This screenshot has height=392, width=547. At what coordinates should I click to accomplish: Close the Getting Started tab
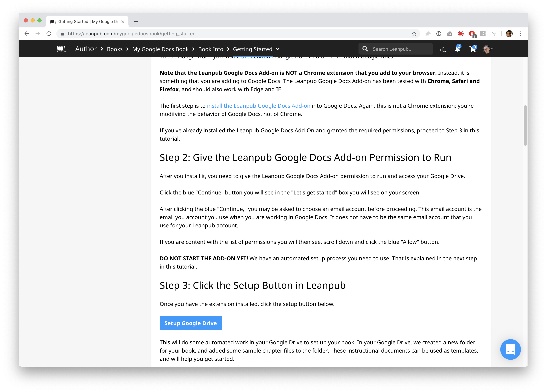[x=123, y=22]
